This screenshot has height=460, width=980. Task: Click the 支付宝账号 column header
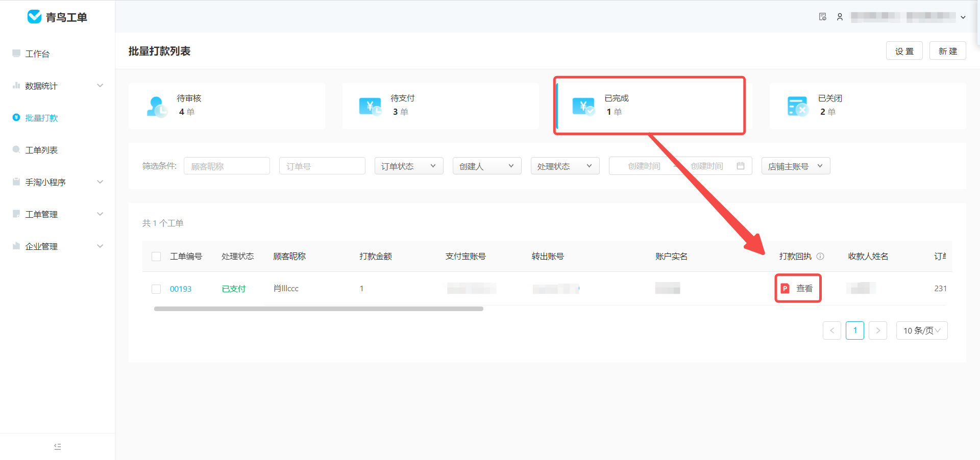pyautogui.click(x=465, y=257)
